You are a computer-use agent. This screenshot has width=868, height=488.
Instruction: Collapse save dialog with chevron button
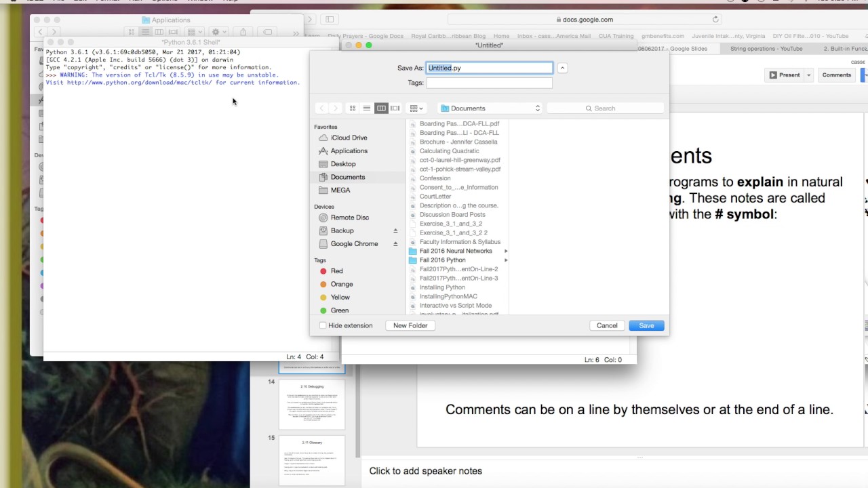[x=562, y=68]
